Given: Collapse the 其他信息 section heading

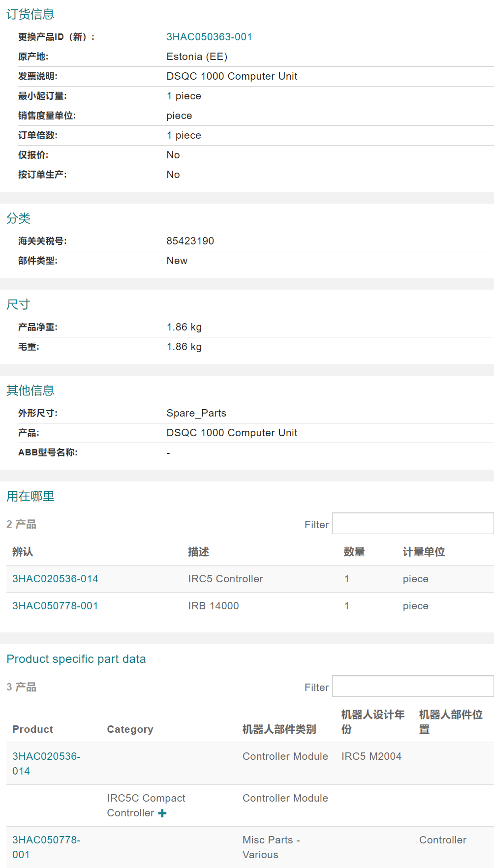Looking at the screenshot, I should tap(31, 390).
